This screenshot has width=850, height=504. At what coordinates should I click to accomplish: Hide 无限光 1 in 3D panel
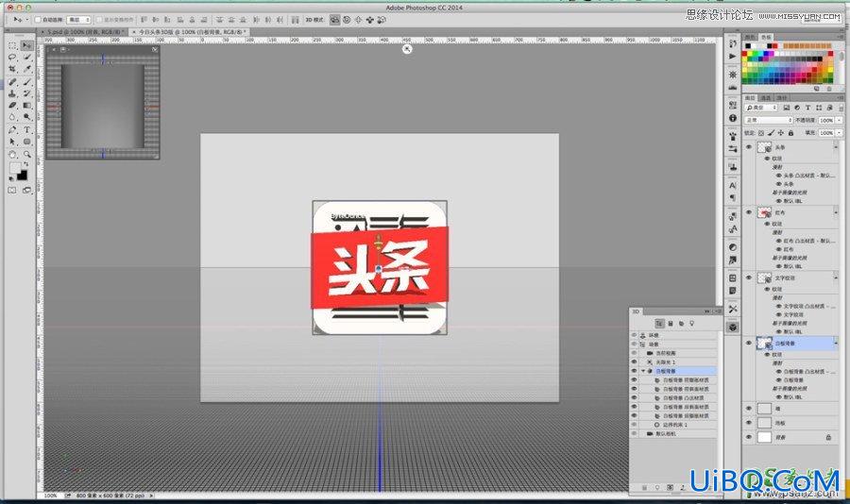tap(635, 361)
